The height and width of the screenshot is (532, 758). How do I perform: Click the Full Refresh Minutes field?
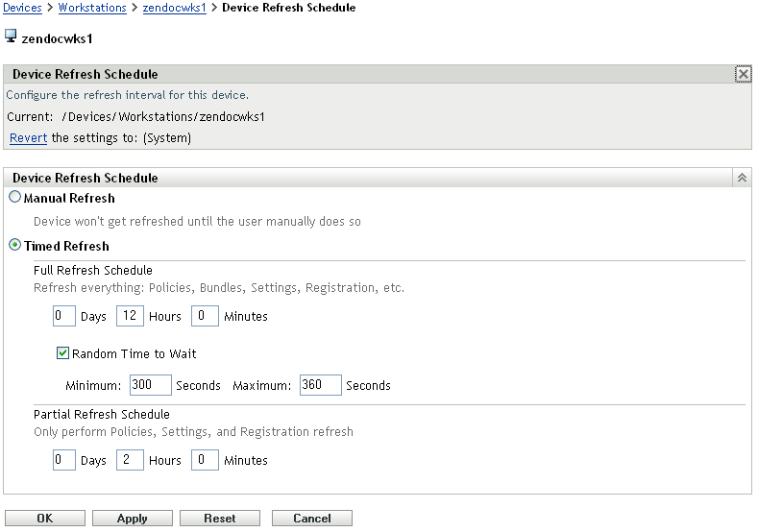point(205,316)
